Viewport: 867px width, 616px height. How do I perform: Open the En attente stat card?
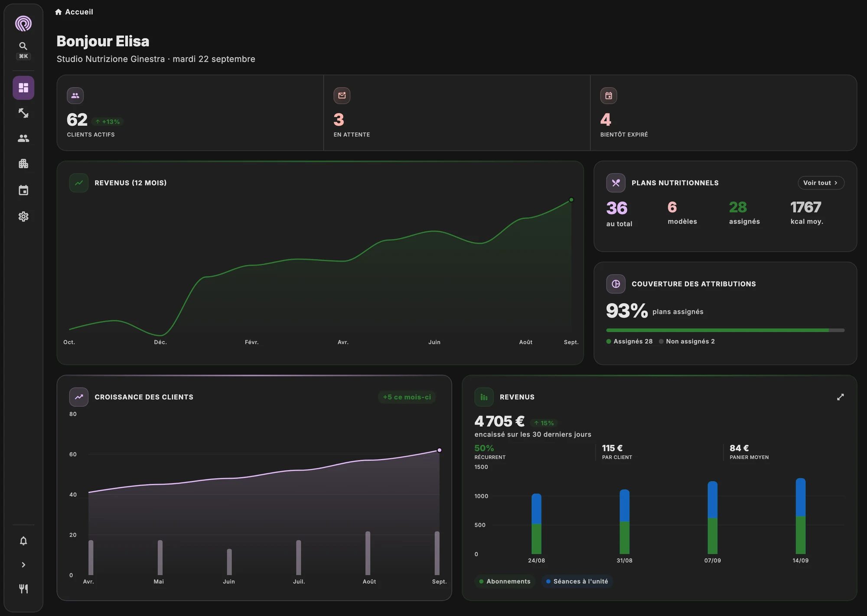tap(457, 113)
